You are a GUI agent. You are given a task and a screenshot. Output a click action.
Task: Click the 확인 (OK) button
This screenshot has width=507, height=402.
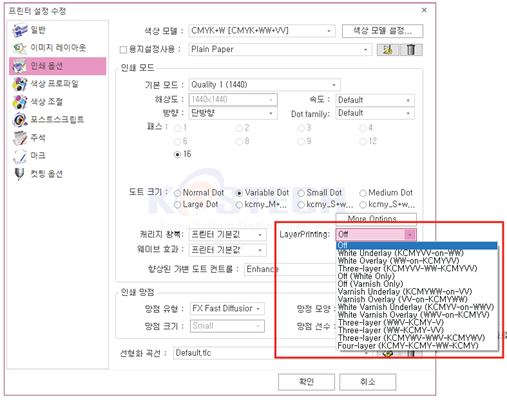point(306,382)
